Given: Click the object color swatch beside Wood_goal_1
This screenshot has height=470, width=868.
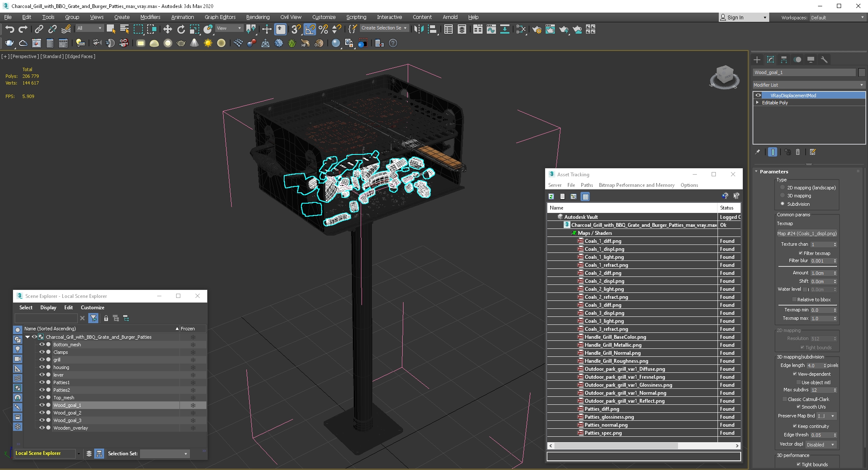Looking at the screenshot, I should point(862,72).
